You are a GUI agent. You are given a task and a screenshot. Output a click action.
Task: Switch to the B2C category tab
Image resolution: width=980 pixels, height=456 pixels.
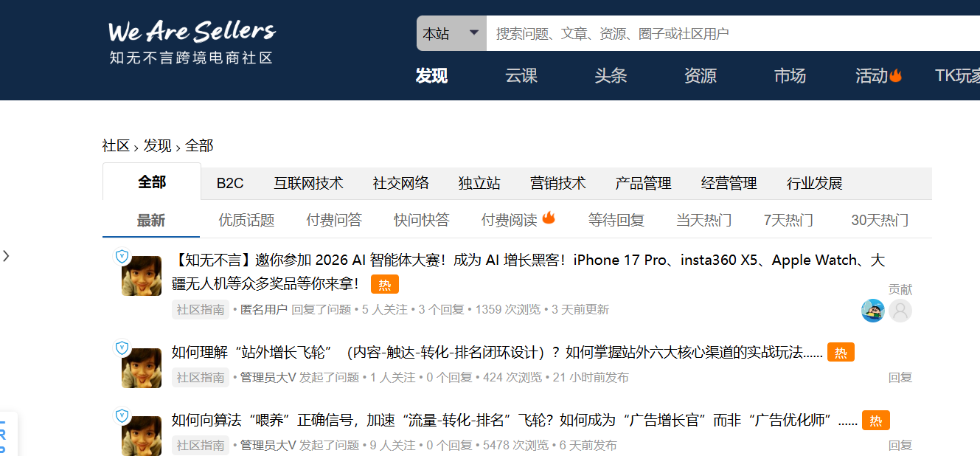point(229,183)
